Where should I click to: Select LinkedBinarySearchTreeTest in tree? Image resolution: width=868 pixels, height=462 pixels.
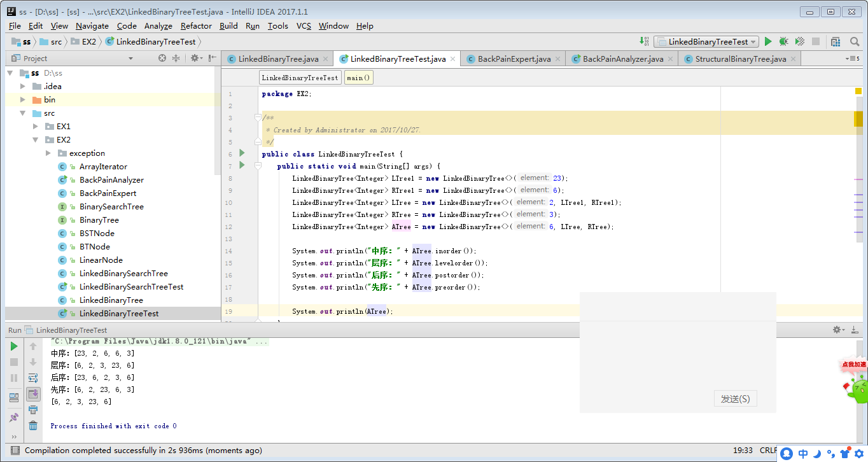point(131,287)
